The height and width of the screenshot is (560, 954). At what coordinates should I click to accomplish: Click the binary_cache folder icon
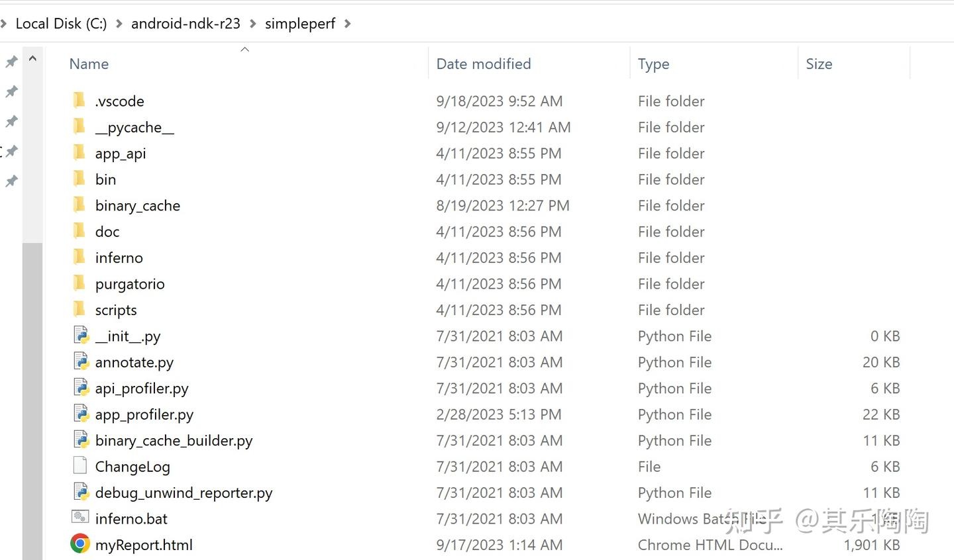click(x=79, y=205)
